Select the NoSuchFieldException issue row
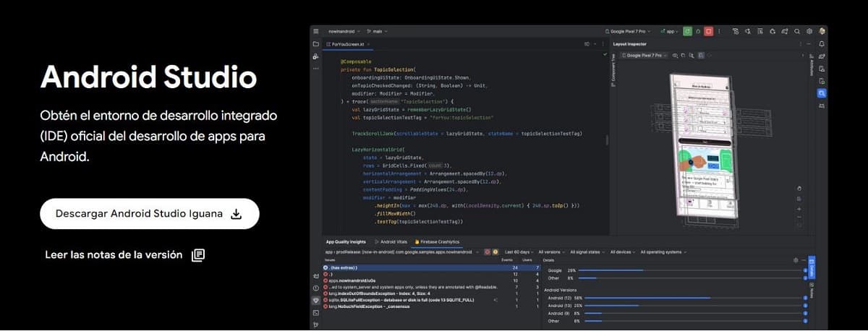This screenshot has height=331, width=868. (x=430, y=306)
